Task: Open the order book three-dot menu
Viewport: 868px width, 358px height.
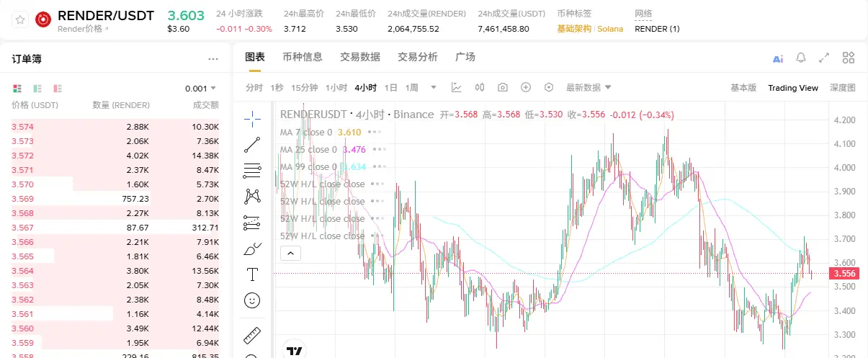Action: coord(213,59)
